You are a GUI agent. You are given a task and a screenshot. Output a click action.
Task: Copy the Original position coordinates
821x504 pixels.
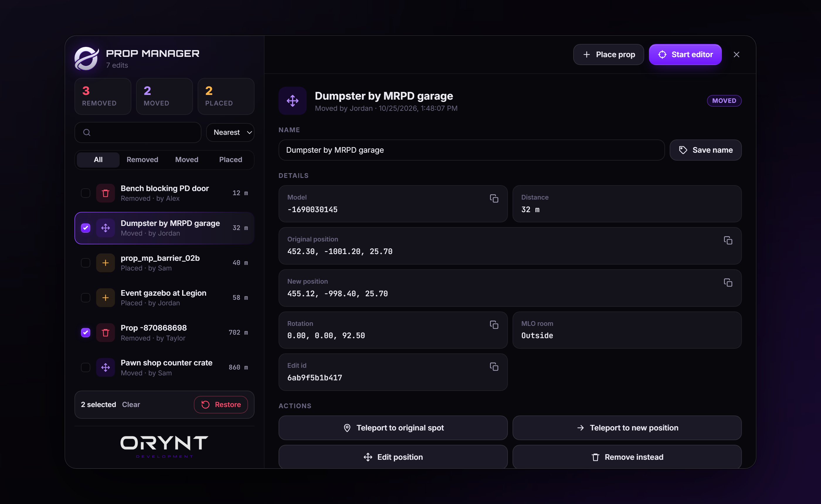(x=728, y=240)
